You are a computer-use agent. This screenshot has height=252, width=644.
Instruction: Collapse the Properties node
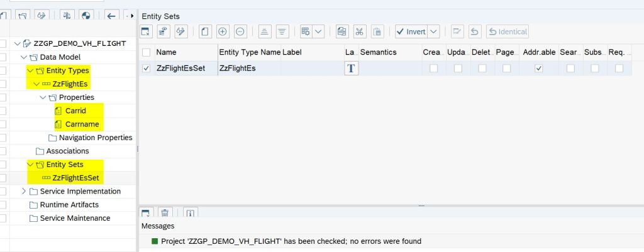(43, 97)
